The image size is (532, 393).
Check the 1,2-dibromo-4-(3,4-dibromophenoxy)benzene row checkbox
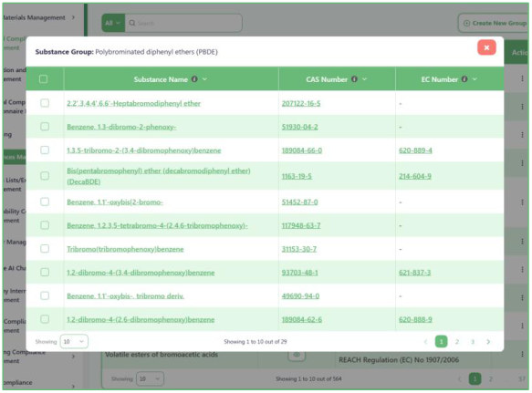[45, 273]
